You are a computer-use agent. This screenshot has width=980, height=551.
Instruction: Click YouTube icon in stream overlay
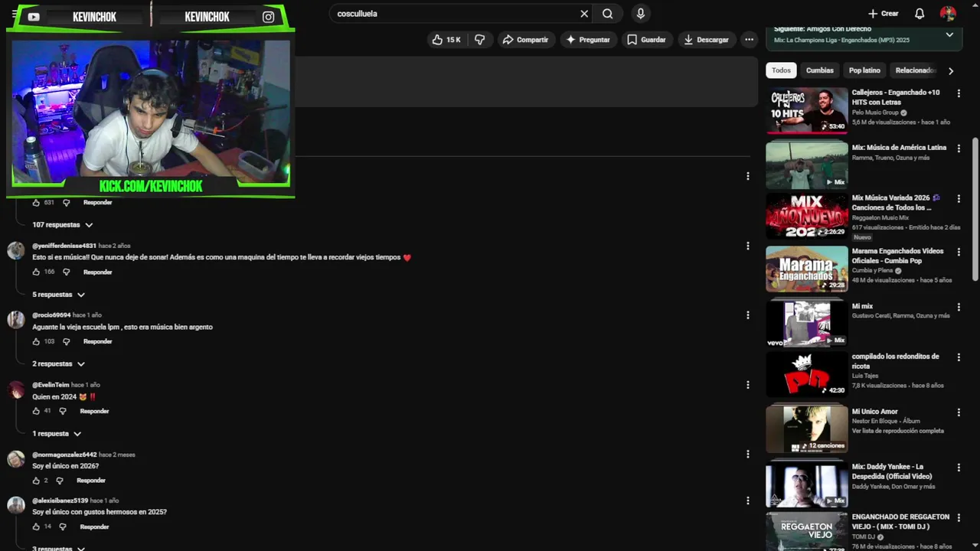(34, 17)
